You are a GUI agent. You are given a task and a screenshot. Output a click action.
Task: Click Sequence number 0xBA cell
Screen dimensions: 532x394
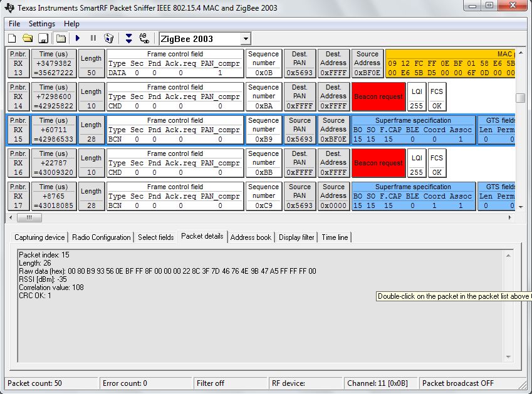point(264,96)
